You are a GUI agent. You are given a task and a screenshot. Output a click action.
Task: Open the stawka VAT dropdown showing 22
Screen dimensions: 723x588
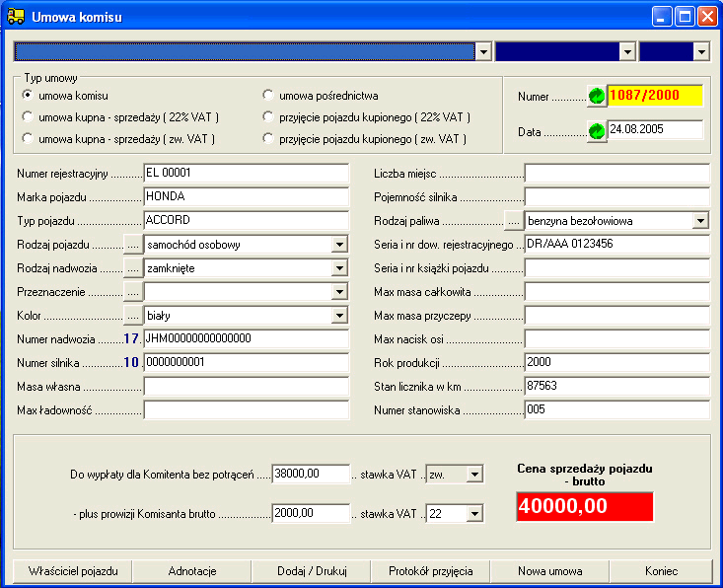coord(474,513)
